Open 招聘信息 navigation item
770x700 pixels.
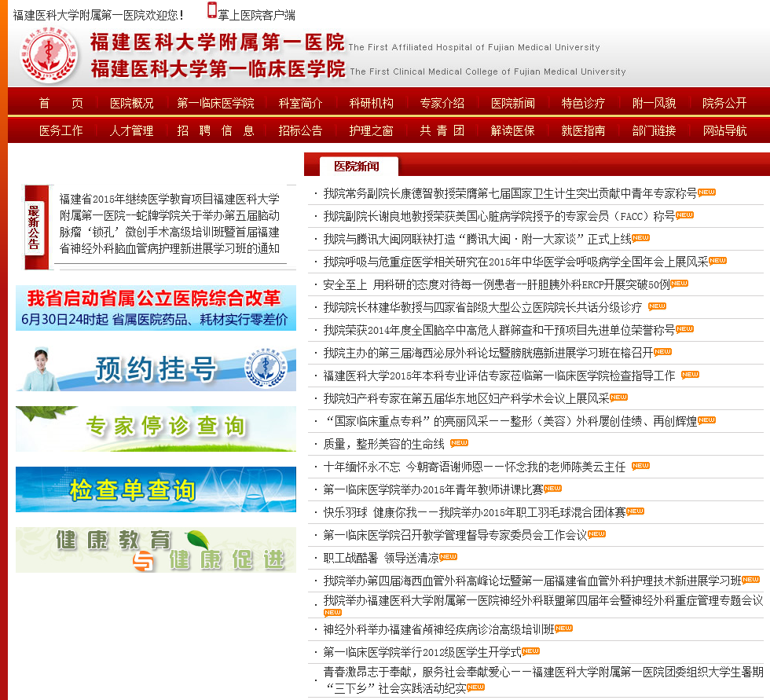click(215, 130)
